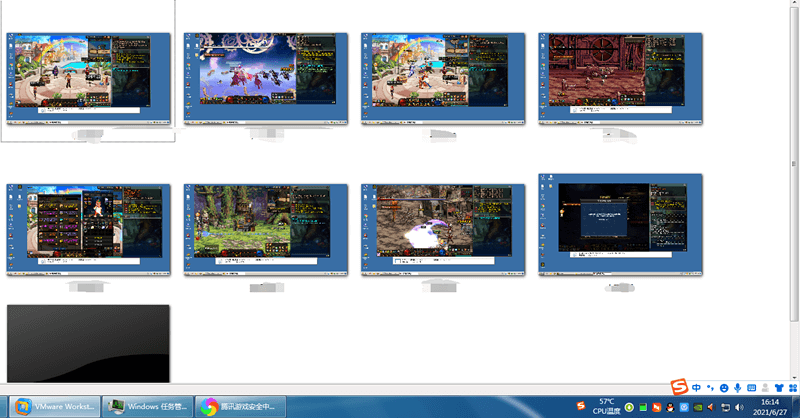Click the green circular tray icon
Screen dimensions: 800x418
[x=630, y=407]
